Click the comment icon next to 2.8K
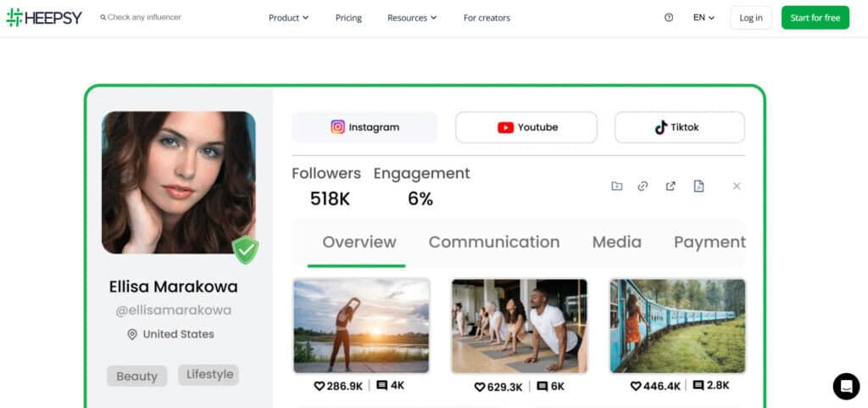 tap(698, 385)
